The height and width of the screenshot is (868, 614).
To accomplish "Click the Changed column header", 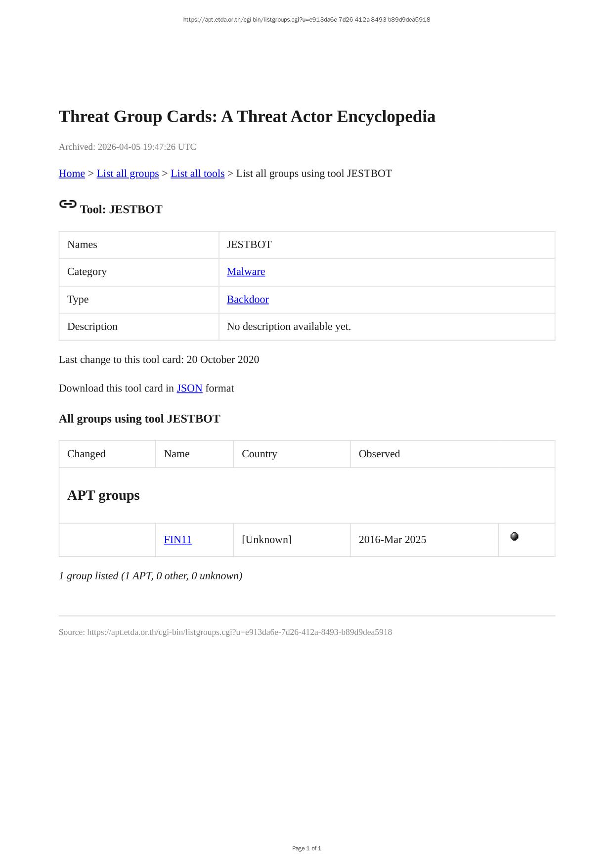I will pyautogui.click(x=86, y=454).
